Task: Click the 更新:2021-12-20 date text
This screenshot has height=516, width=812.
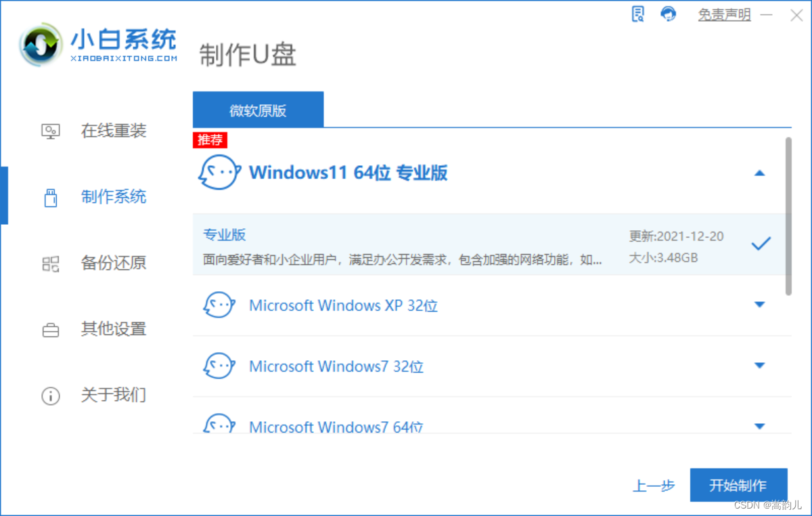Action: 676,236
